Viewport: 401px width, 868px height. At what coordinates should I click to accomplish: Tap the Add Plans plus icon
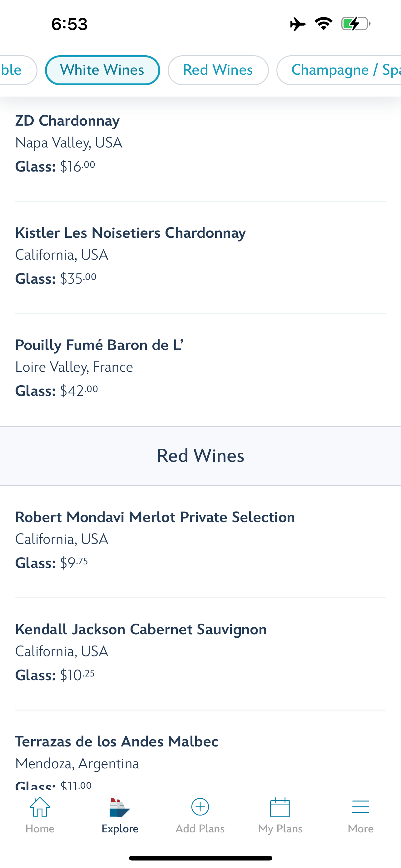[200, 807]
